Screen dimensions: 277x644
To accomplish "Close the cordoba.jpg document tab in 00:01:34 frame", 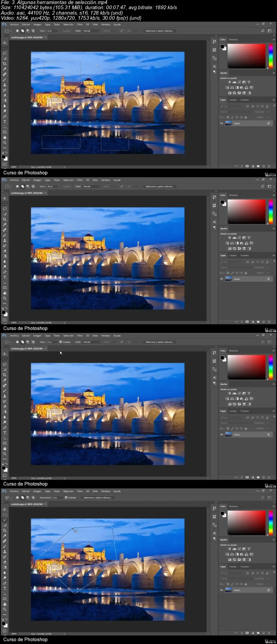I will (45, 37).
